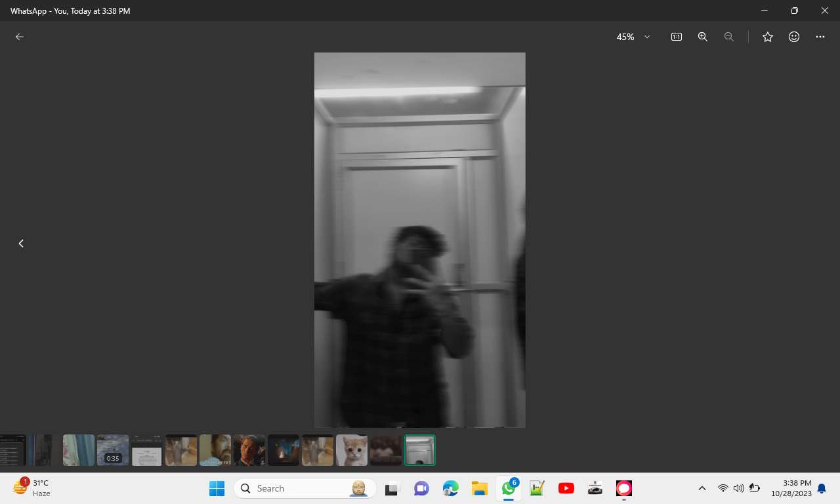Show the previous media with left chevron
The image size is (840, 504).
(x=21, y=243)
